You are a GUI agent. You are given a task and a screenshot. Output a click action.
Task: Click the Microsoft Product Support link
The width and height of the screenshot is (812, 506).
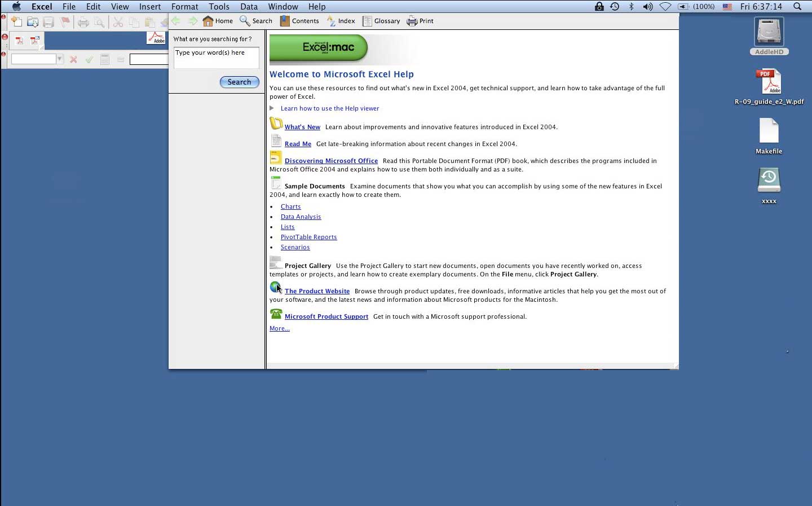326,316
